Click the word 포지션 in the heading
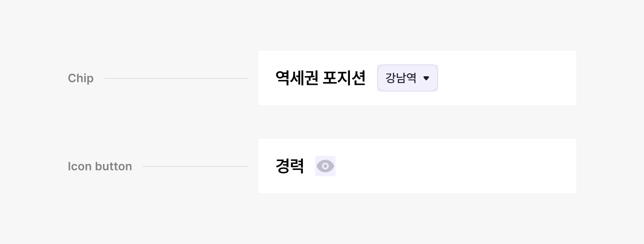This screenshot has width=644, height=244. [x=344, y=78]
